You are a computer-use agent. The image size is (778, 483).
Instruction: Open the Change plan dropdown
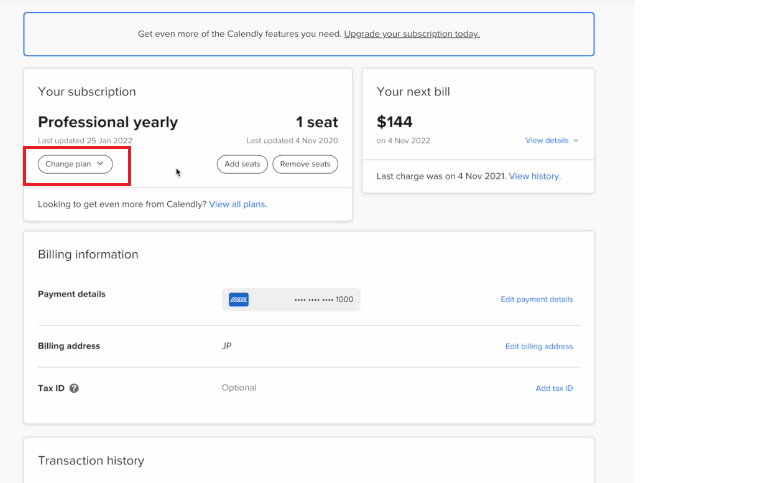click(x=75, y=164)
